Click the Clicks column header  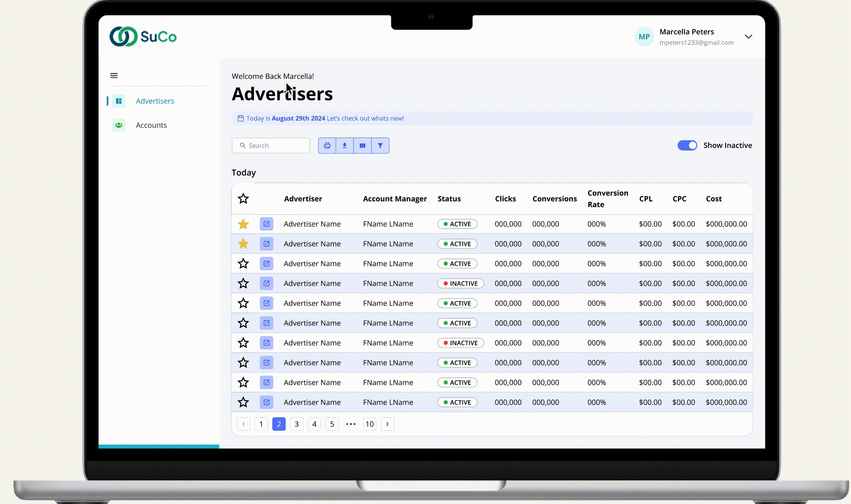(506, 199)
